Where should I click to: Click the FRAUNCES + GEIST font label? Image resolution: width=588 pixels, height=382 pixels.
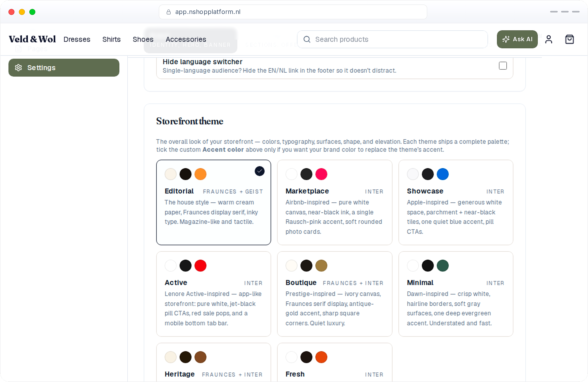pos(233,191)
